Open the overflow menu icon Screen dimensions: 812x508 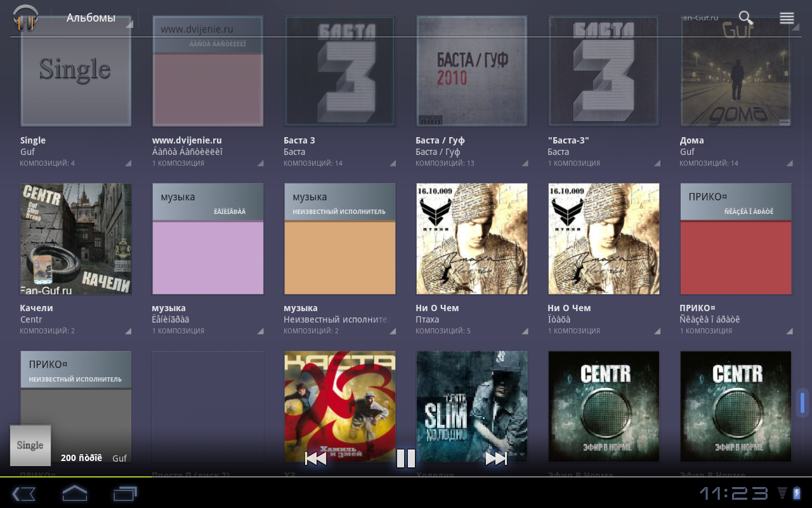click(x=787, y=18)
